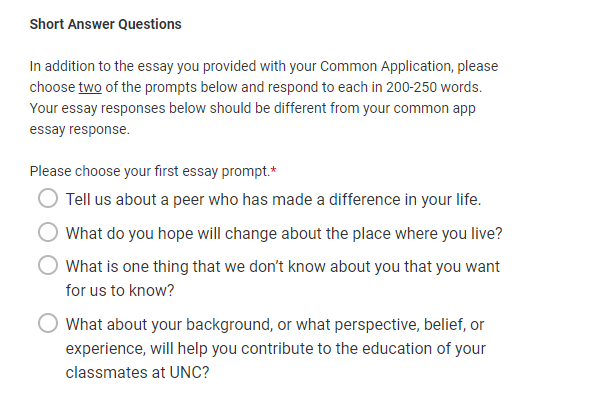Screen dimensions: 589x400
Task: Click the "experience, will help you contribute" line
Action: 275,349
